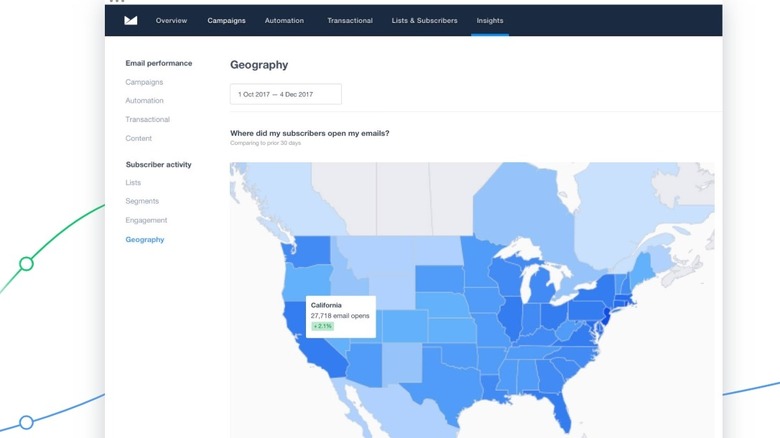This screenshot has height=438, width=780.
Task: Open the date range picker field
Action: point(286,94)
